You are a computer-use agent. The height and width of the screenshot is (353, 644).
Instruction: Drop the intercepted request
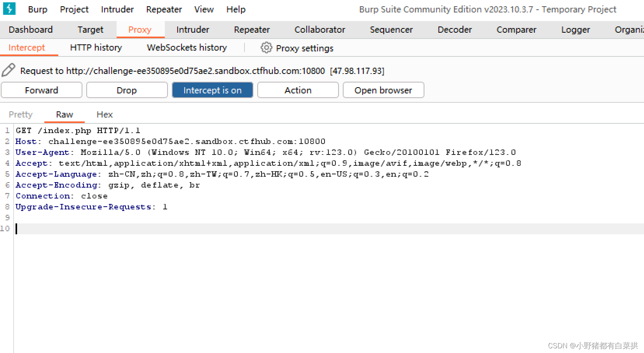pos(127,90)
